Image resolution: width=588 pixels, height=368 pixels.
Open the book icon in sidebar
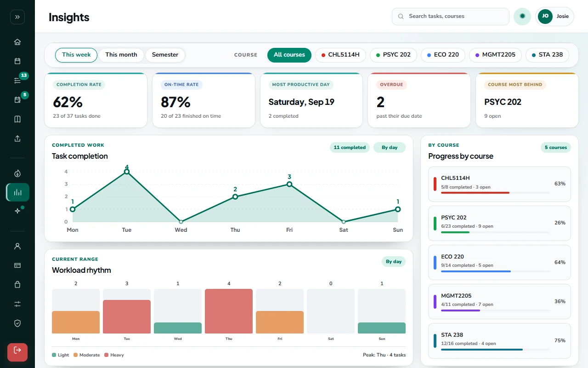(x=17, y=119)
